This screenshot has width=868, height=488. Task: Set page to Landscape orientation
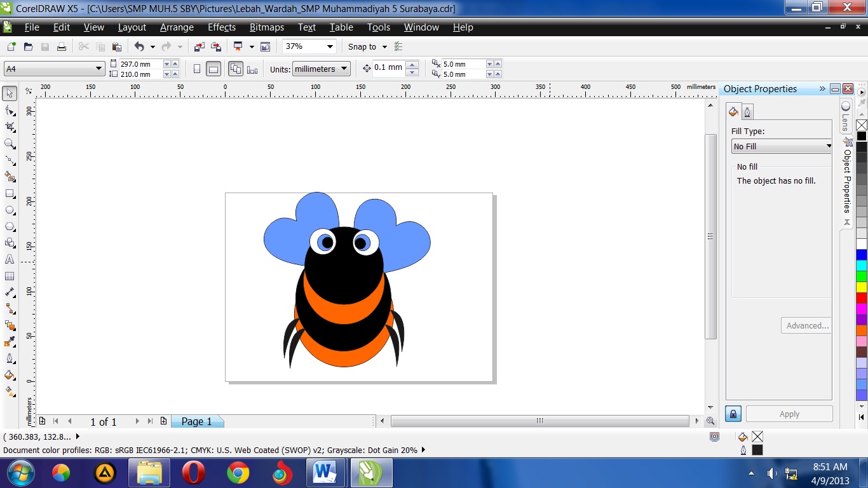coord(214,69)
